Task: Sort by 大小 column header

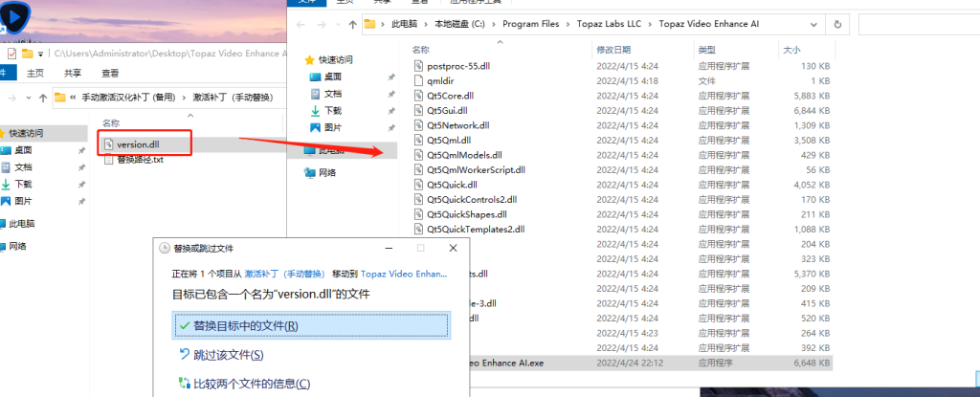Action: 791,50
